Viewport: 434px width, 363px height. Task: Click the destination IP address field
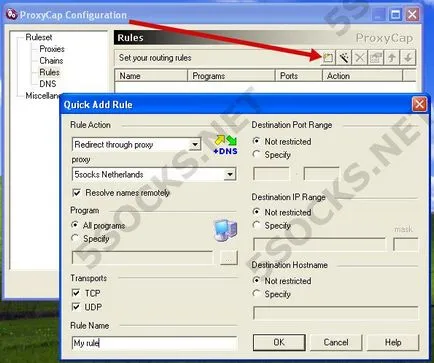[x=319, y=244]
